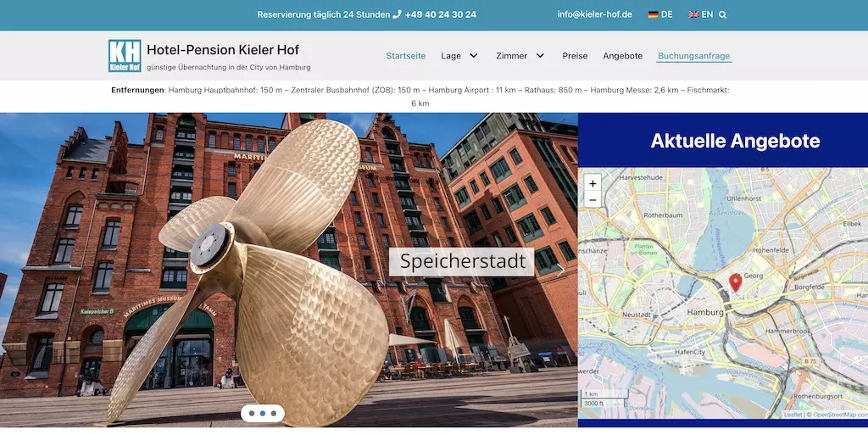Click the info@kieler-hof.de email link
The width and height of the screenshot is (868, 435).
coord(594,14)
